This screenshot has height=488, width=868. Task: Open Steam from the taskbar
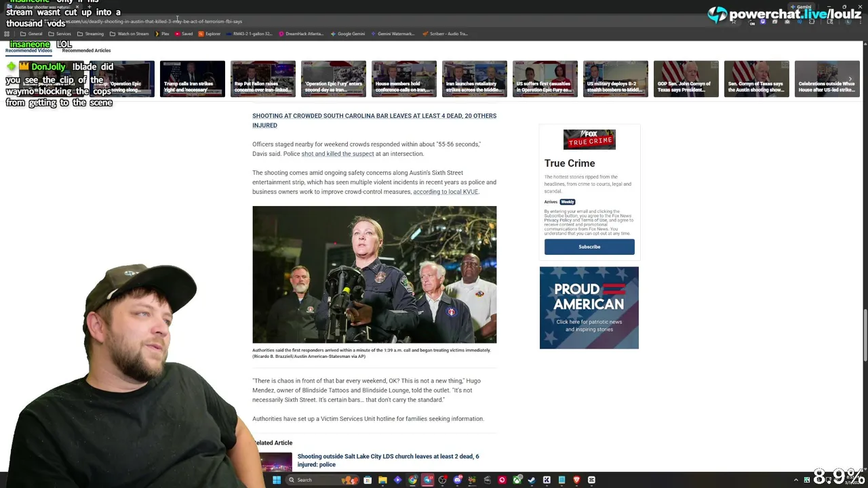(532, 480)
